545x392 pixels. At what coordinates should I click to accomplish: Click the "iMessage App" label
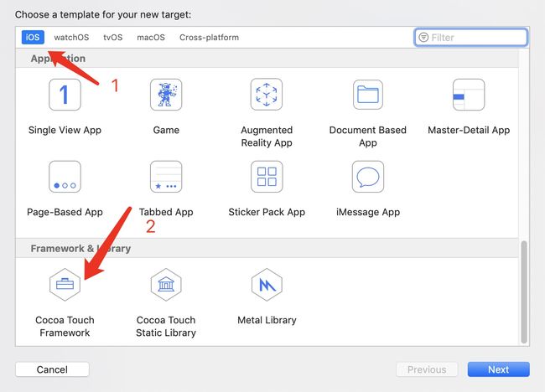pos(368,212)
